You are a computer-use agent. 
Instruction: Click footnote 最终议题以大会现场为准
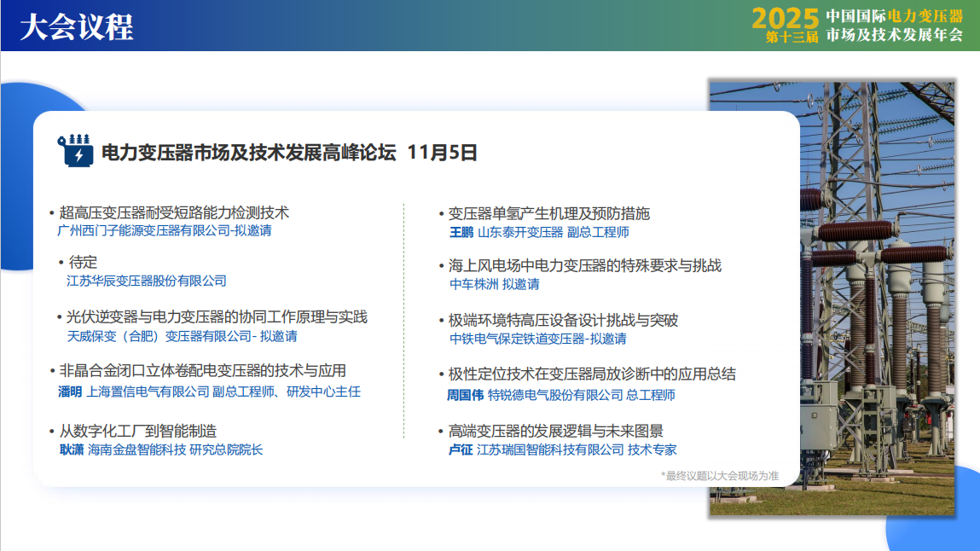(x=719, y=476)
